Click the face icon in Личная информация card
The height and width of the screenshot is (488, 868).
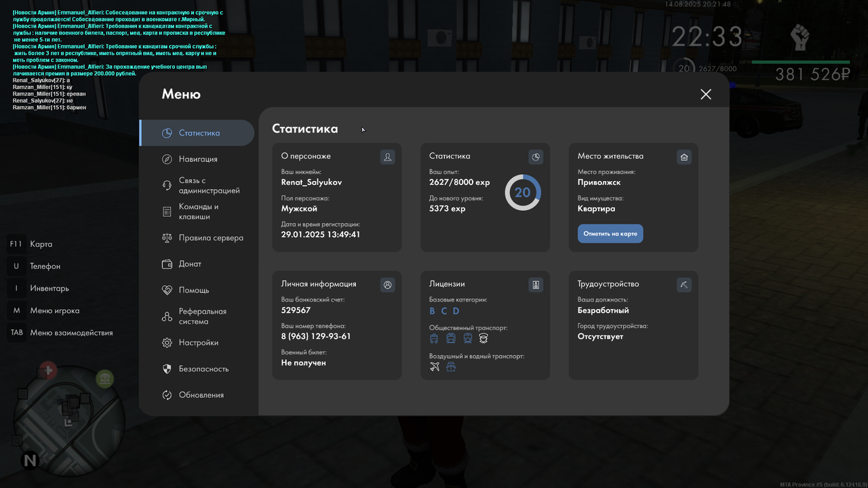[x=387, y=285]
